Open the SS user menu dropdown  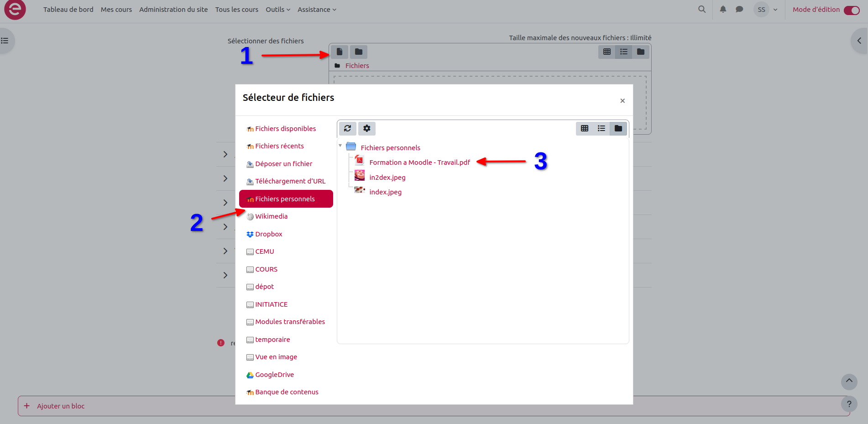766,10
